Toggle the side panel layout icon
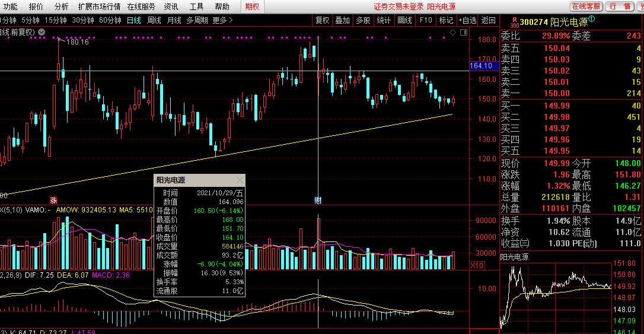This screenshot has height=334, width=644. 464,32
